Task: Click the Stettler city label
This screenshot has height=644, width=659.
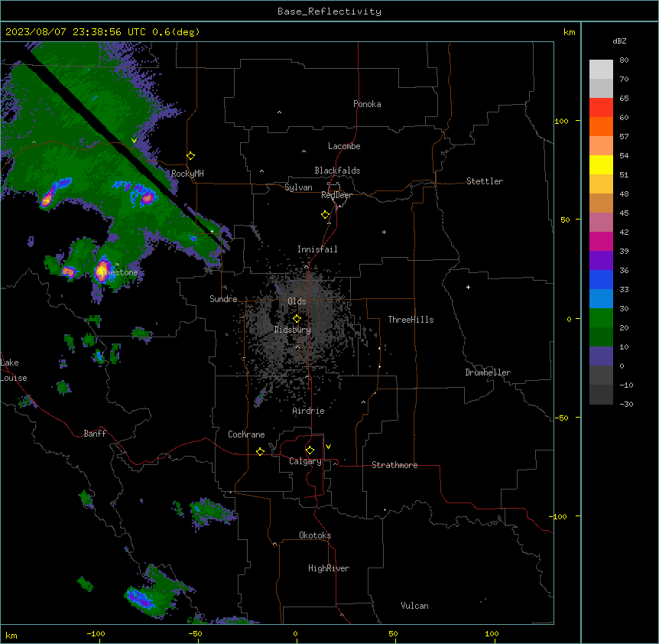Action: tap(485, 181)
